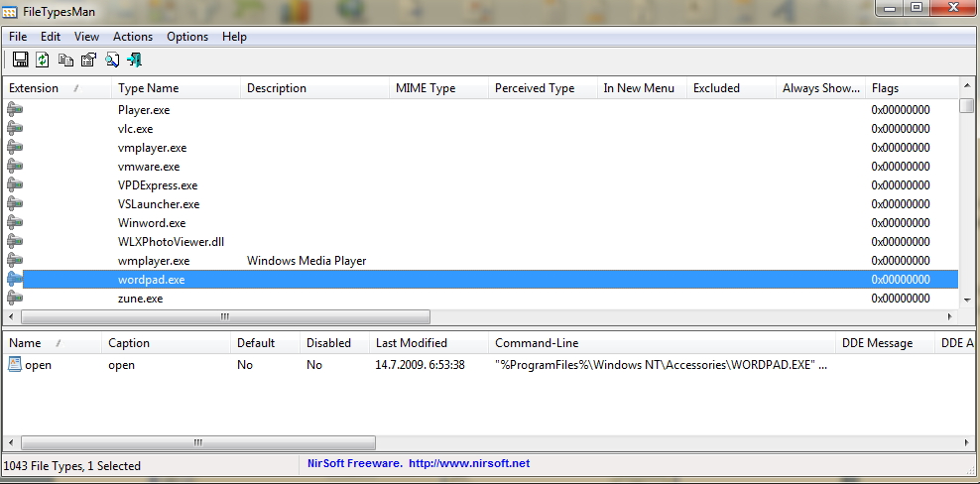Viewport: 980px width, 484px height.
Task: Open the View menu
Action: coord(86,37)
